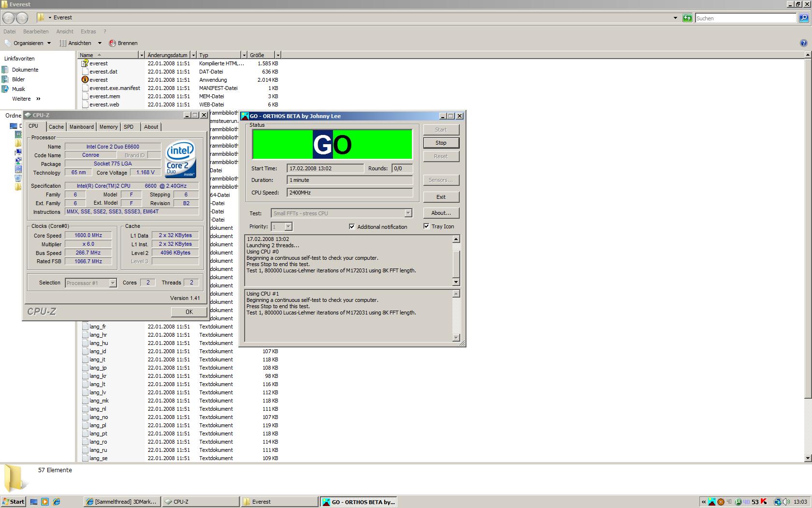Open Bilder favorite link icon
Viewport: 812px width, 508px height.
pos(5,79)
